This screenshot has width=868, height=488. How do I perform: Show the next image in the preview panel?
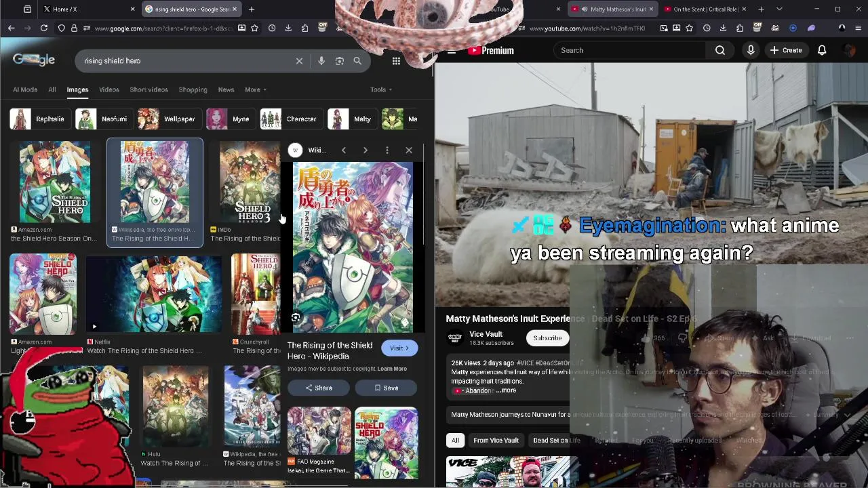coord(366,150)
